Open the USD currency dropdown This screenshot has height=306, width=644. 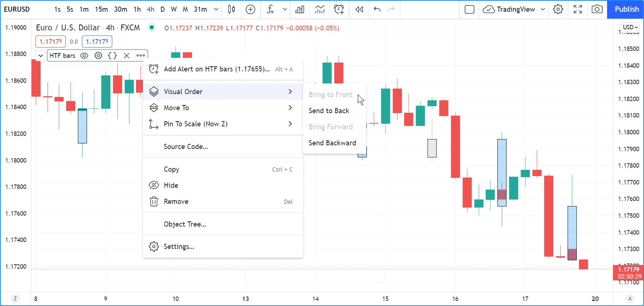point(630,27)
